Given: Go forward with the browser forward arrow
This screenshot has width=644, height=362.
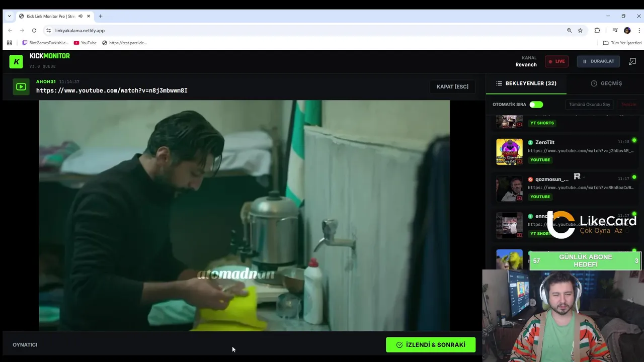Looking at the screenshot, I should tap(22, 31).
